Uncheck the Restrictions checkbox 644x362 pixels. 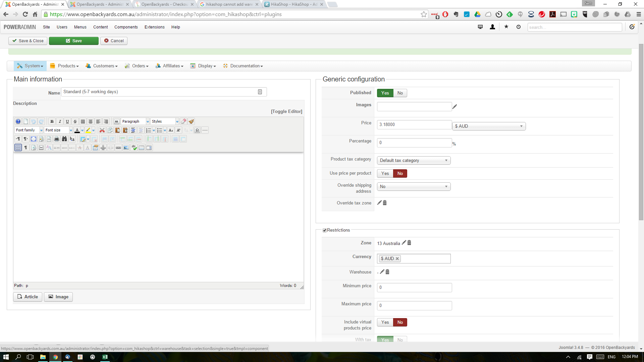(324, 230)
